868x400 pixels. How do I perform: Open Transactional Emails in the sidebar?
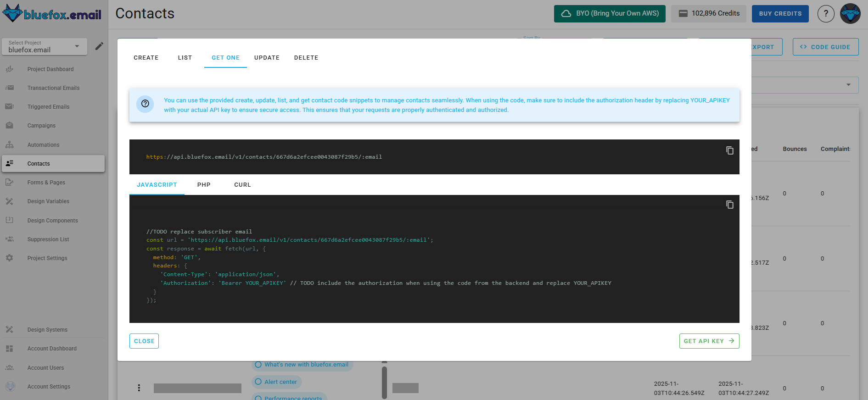pos(53,88)
